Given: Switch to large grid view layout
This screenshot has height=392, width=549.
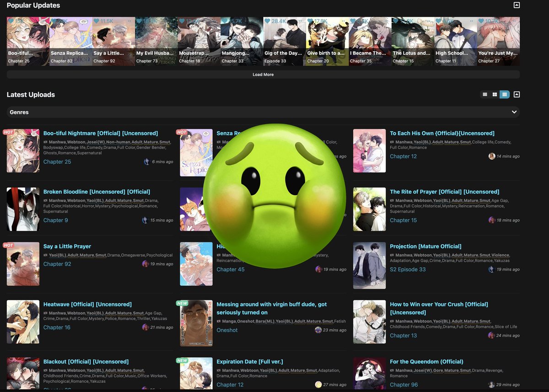Looking at the screenshot, I should 495,94.
